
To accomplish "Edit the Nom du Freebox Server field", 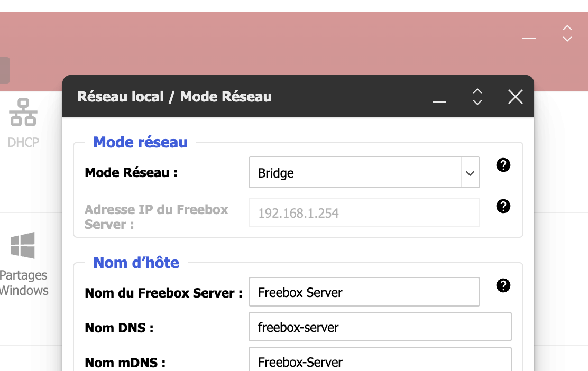I will (x=364, y=292).
